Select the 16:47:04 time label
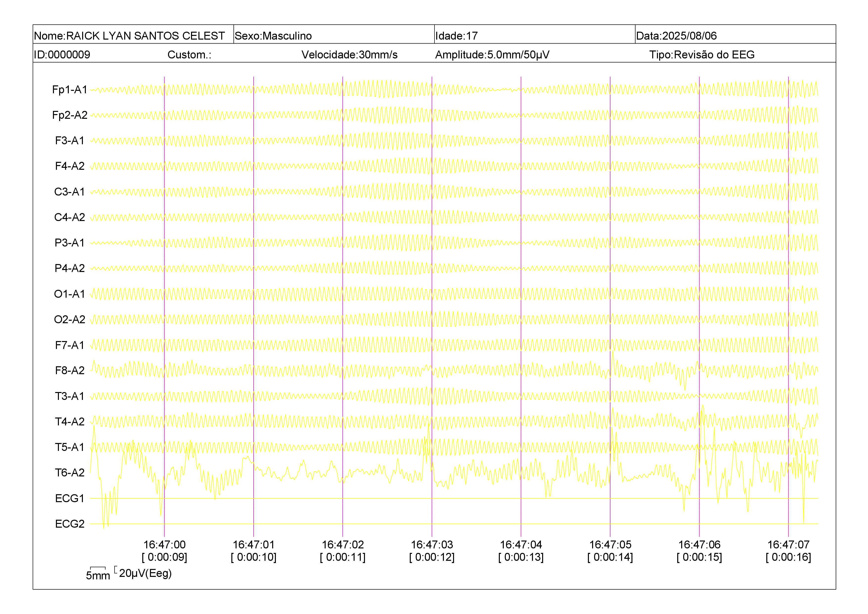The image size is (868, 614). (x=521, y=544)
